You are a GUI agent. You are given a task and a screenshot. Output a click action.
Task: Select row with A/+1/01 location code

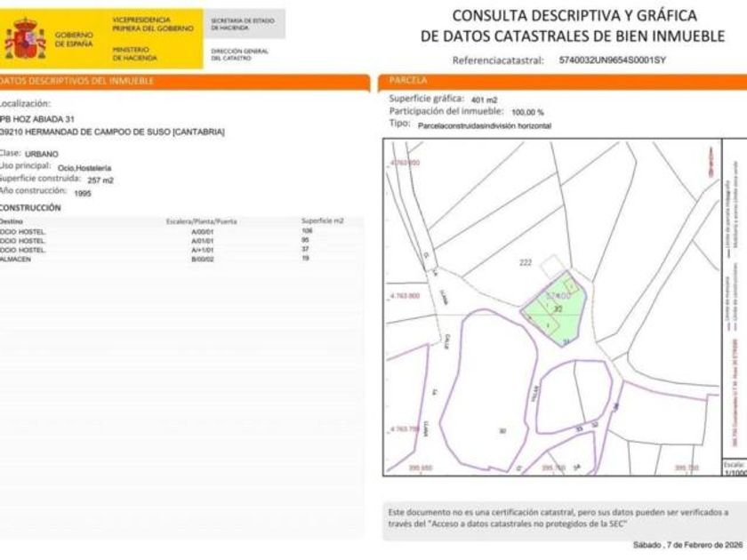click(181, 250)
